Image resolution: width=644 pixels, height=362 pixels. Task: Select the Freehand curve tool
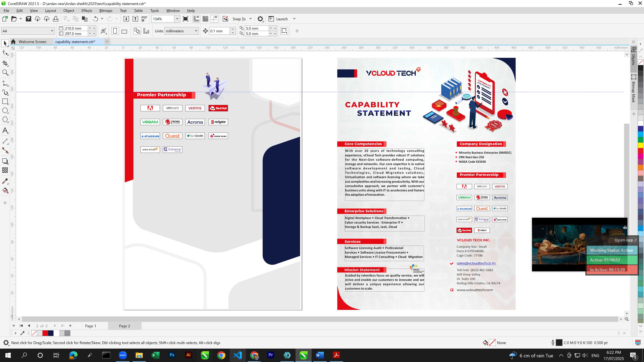tap(5, 83)
